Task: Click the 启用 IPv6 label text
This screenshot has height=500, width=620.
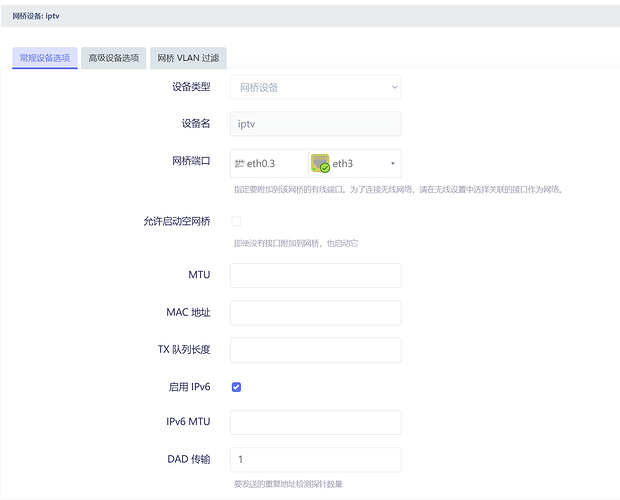Action: (188, 387)
